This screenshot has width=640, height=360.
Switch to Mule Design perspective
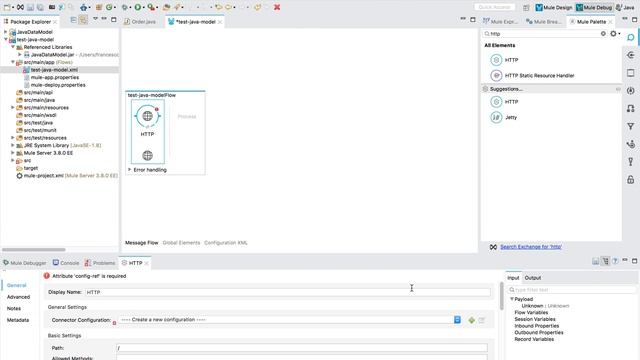coord(554,7)
